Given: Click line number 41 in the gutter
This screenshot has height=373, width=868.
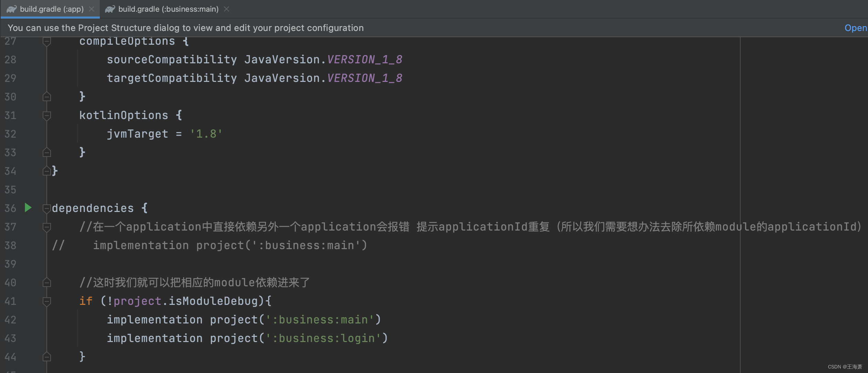Looking at the screenshot, I should point(11,301).
